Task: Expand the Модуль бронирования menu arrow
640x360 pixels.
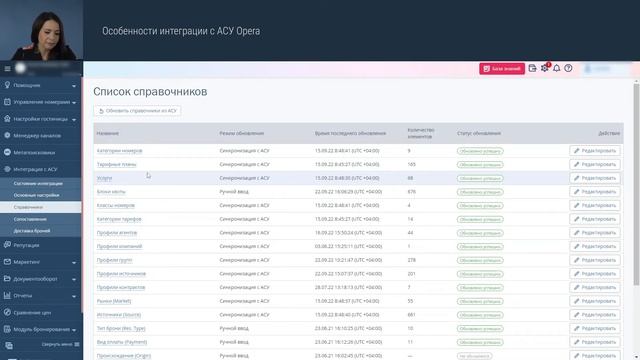Action: [74, 330]
